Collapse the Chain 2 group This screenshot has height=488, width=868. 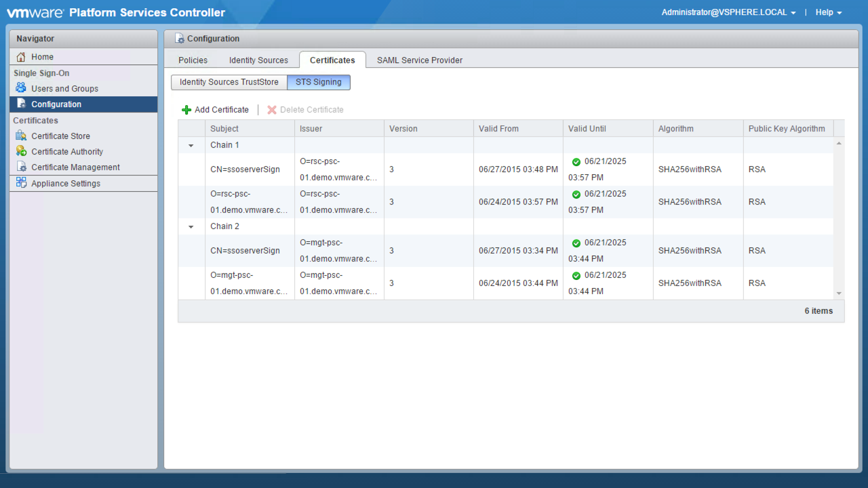[x=191, y=227]
